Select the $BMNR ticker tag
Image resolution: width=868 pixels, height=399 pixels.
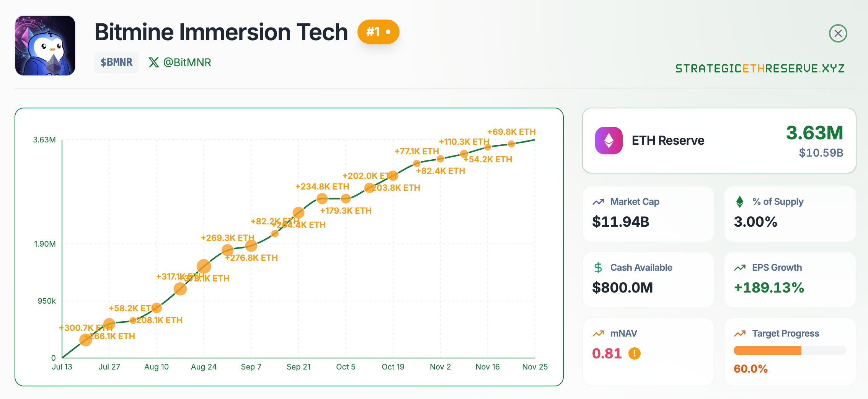point(116,62)
